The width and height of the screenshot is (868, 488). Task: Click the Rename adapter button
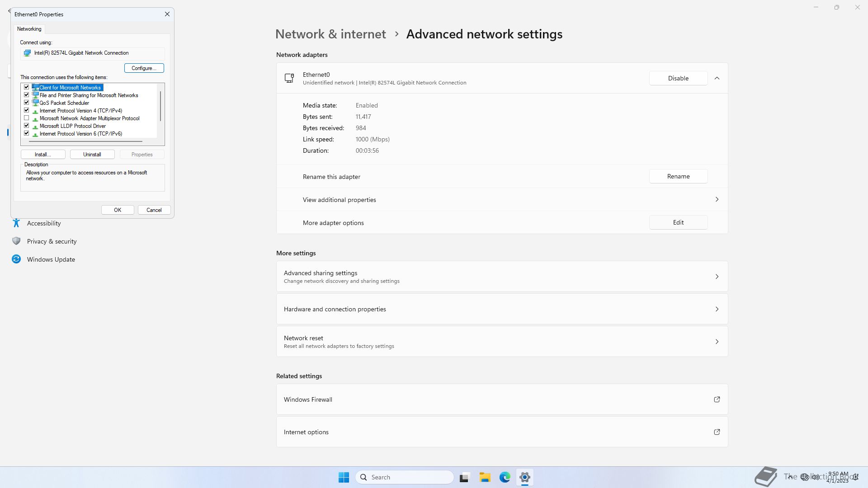(678, 176)
